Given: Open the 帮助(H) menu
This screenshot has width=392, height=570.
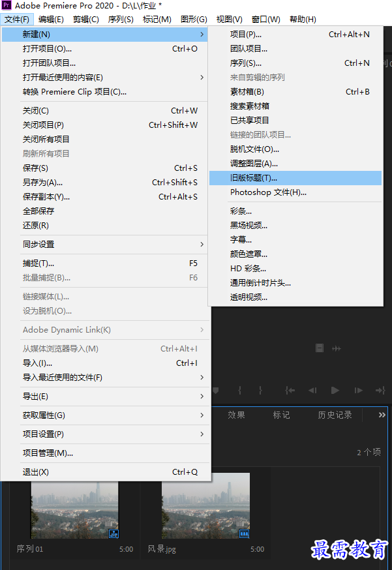Looking at the screenshot, I should tap(303, 20).
